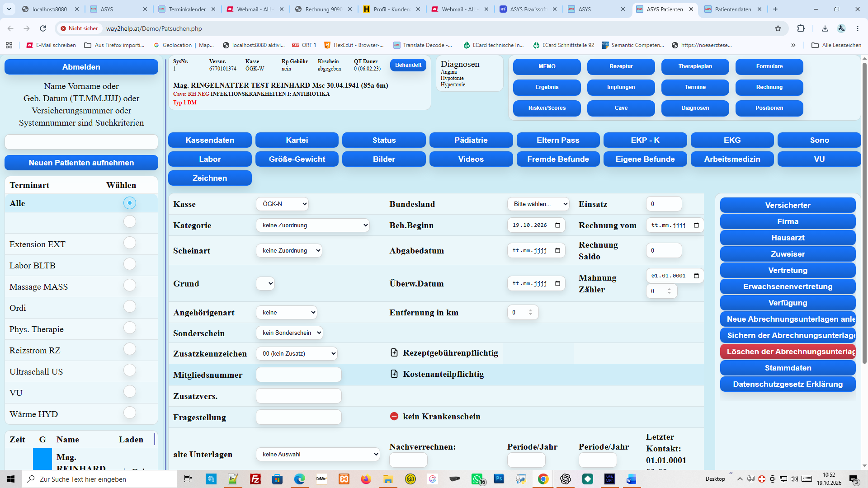This screenshot has height=488, width=868.
Task: Click the Rezeptgebührenpflichtig document icon
Action: click(394, 353)
